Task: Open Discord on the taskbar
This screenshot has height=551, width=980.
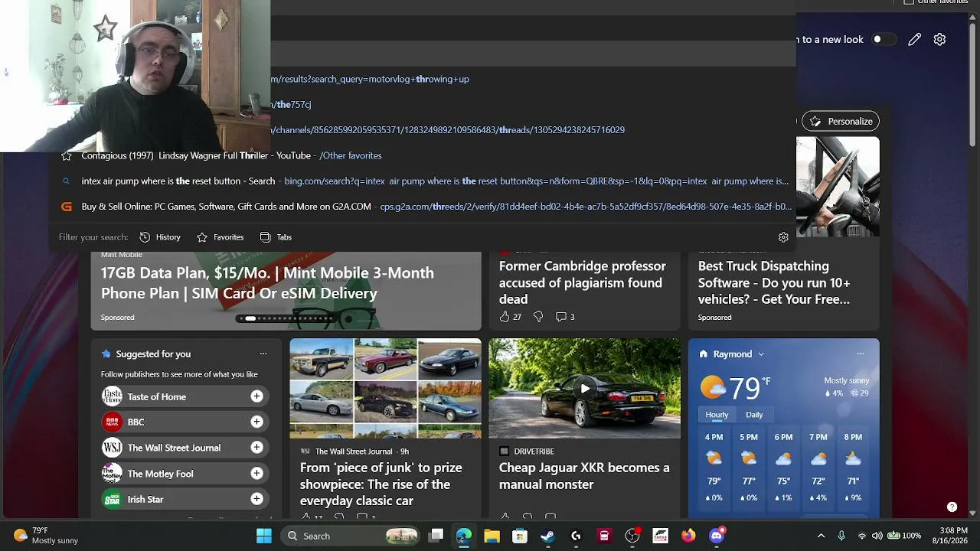Action: pyautogui.click(x=717, y=536)
